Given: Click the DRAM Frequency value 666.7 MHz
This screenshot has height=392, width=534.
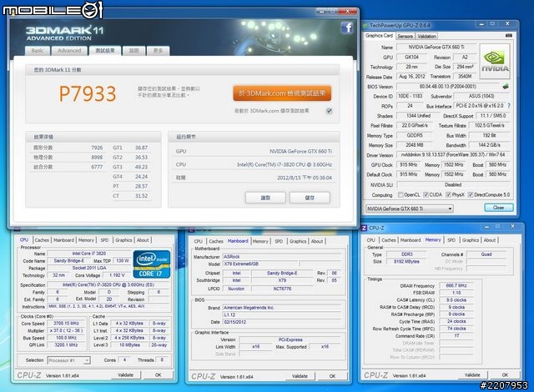Looking at the screenshot, I should coord(456,285).
